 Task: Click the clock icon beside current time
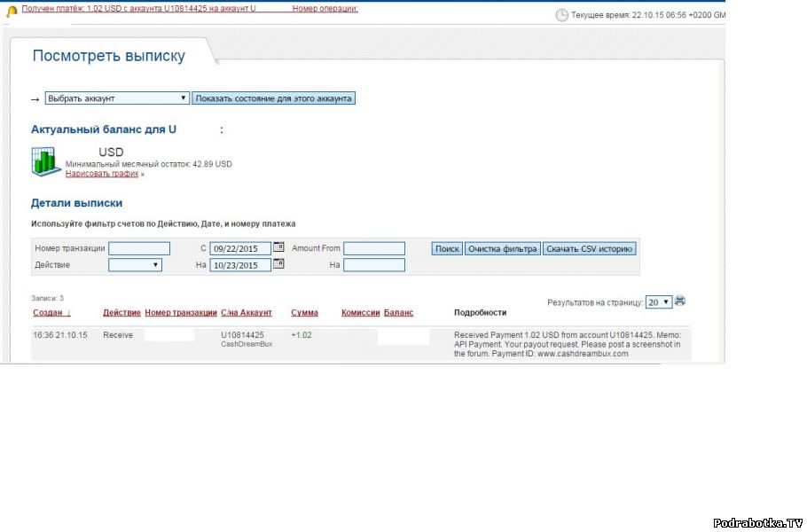click(x=561, y=15)
